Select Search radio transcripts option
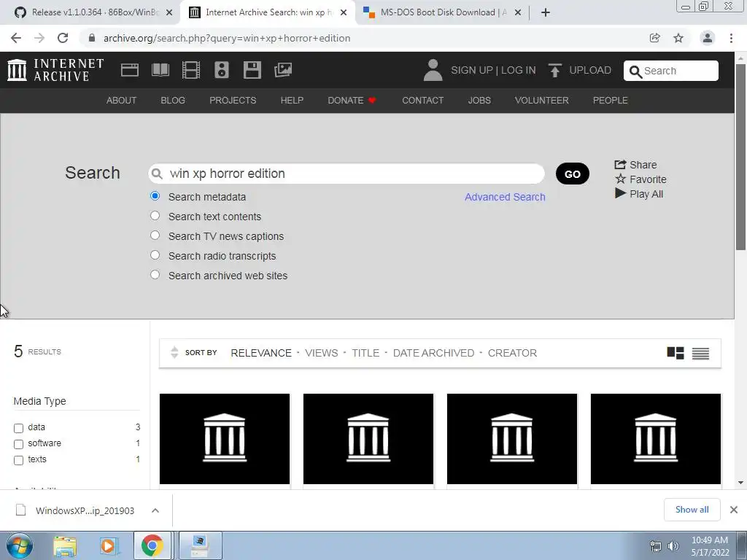The width and height of the screenshot is (747, 560). click(x=155, y=255)
